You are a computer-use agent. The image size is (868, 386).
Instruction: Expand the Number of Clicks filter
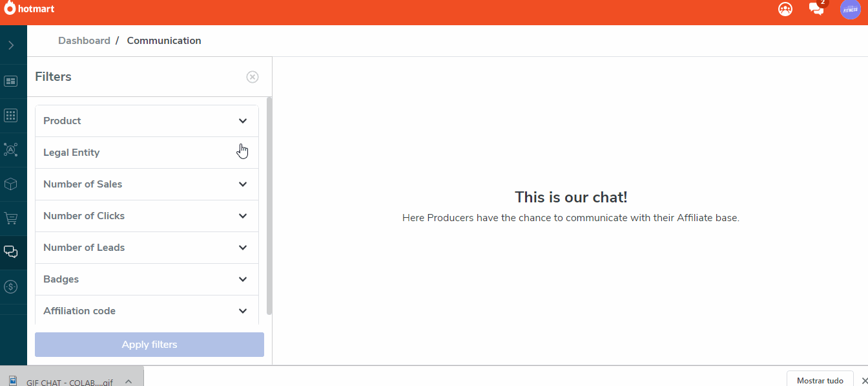(147, 216)
